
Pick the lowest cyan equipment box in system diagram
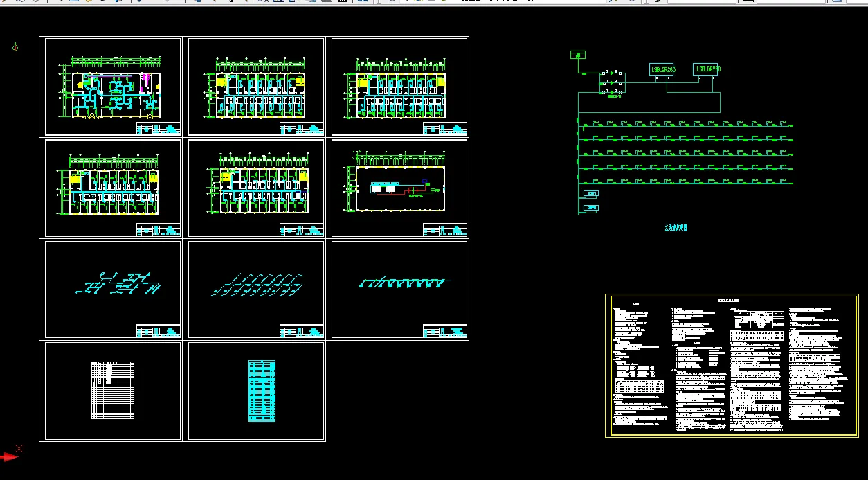[592, 208]
